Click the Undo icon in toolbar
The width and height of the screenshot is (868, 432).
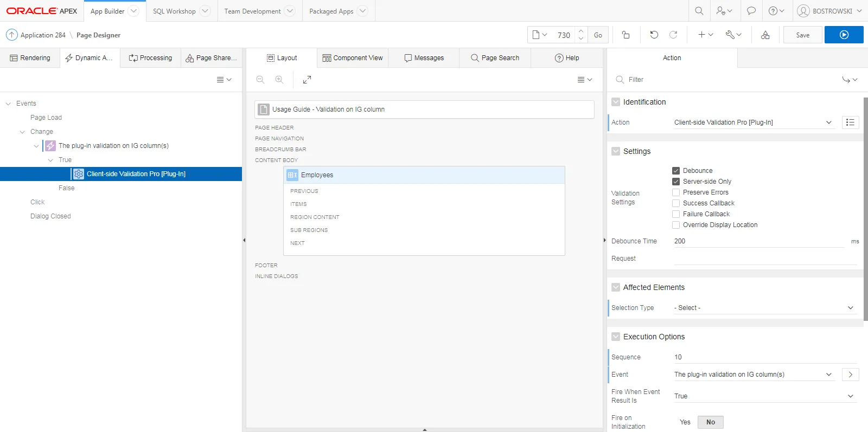[654, 35]
